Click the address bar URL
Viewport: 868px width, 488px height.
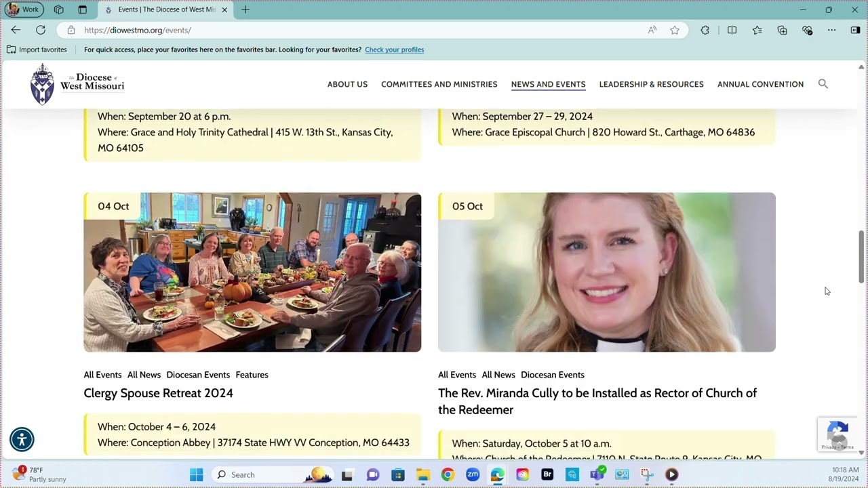[138, 30]
